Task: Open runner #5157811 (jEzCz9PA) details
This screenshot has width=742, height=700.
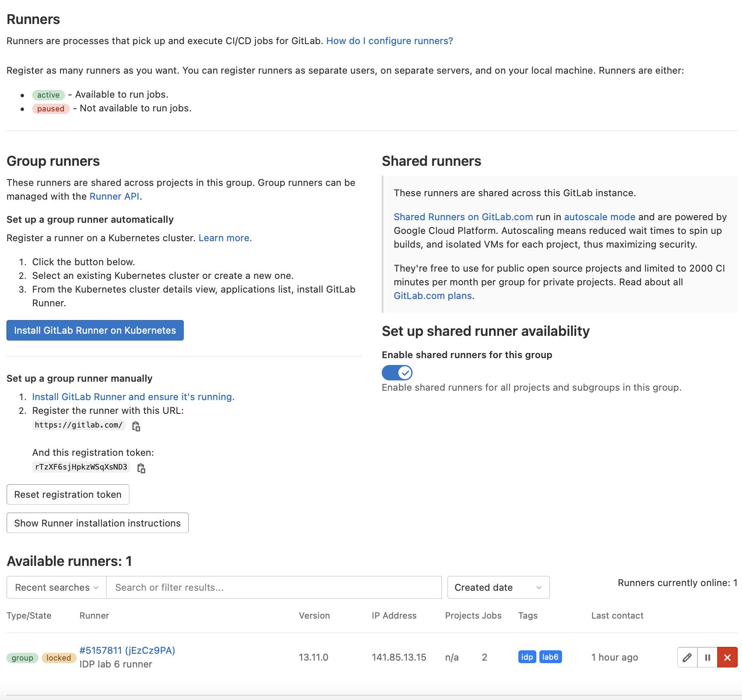Action: point(127,650)
